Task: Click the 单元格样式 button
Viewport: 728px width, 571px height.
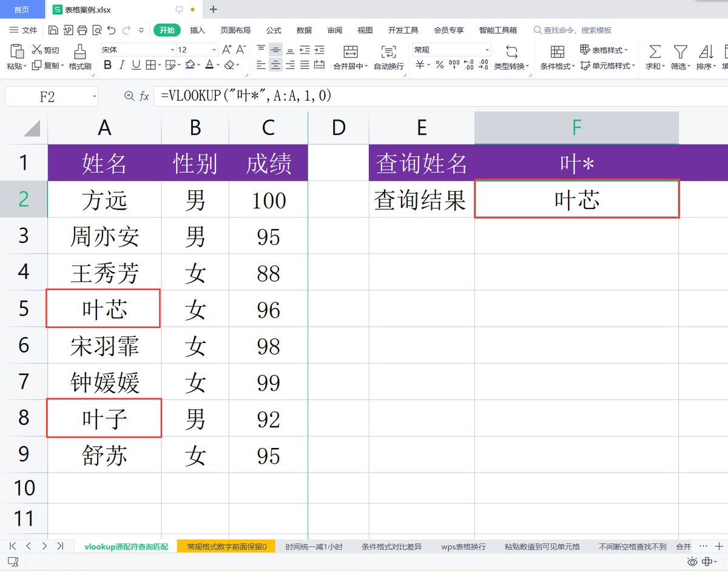Action: click(x=608, y=65)
